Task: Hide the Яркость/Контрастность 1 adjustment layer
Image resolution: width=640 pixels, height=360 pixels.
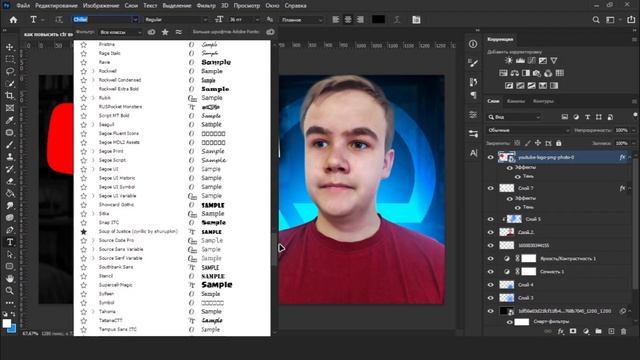Action: pyautogui.click(x=491, y=258)
